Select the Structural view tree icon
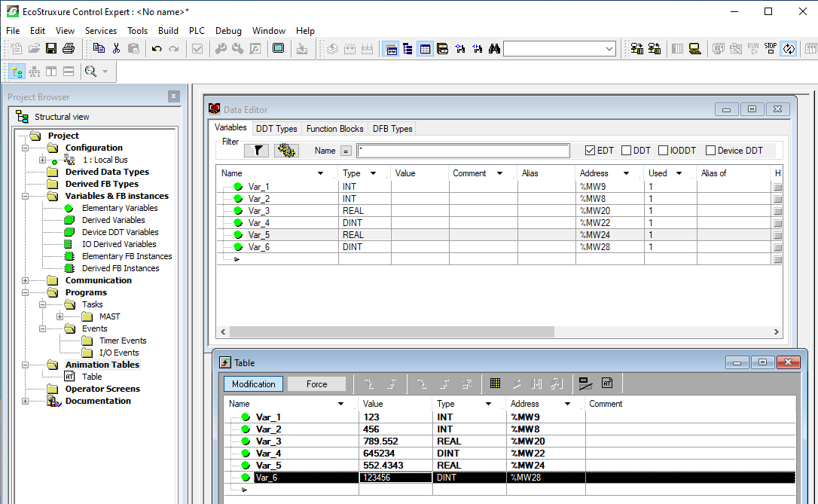818x504 pixels. [17, 72]
